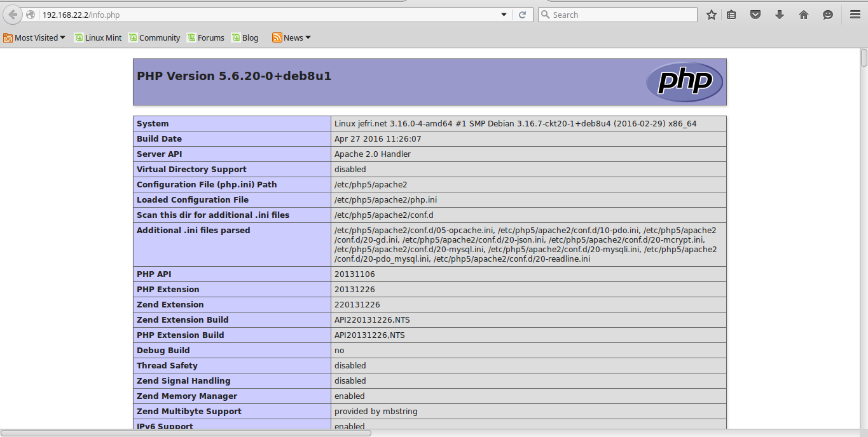Click the Thread Safety label
The width and height of the screenshot is (868, 437).
[x=167, y=366]
